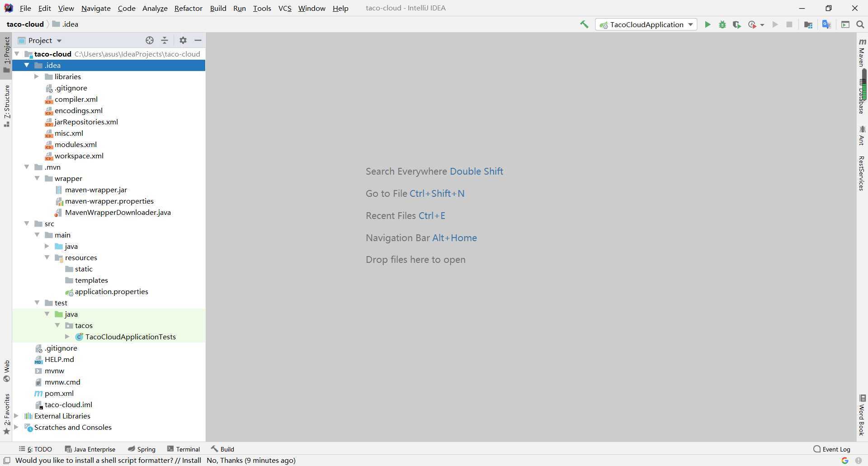Click taco-cloud breadcrumb in navigation bar
This screenshot has height=466, width=868.
[25, 24]
